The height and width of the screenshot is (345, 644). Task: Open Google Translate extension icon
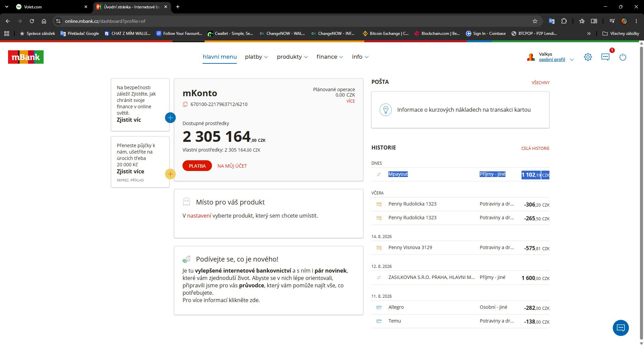coord(552,21)
